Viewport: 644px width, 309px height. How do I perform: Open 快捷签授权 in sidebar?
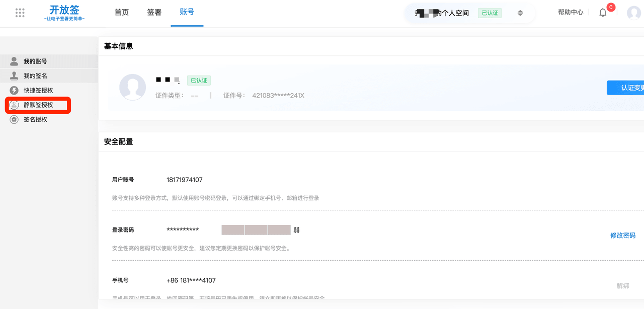coord(49,91)
